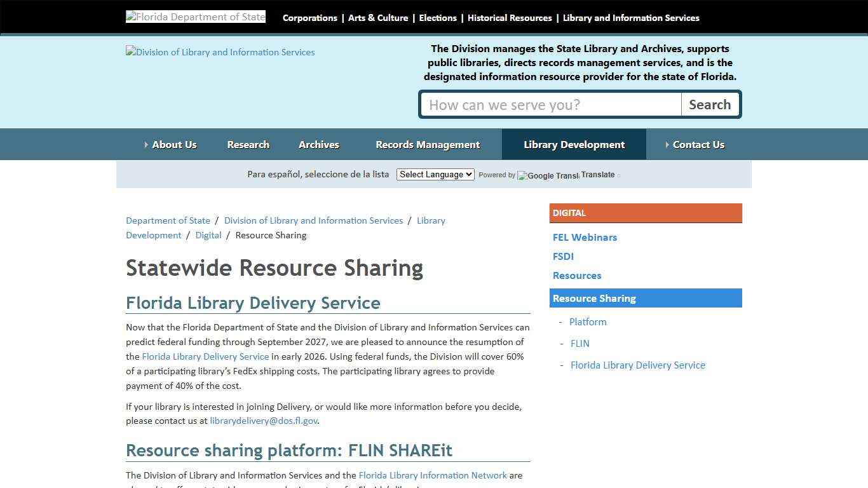Open the Florida Library Delivery Service link

(205, 356)
